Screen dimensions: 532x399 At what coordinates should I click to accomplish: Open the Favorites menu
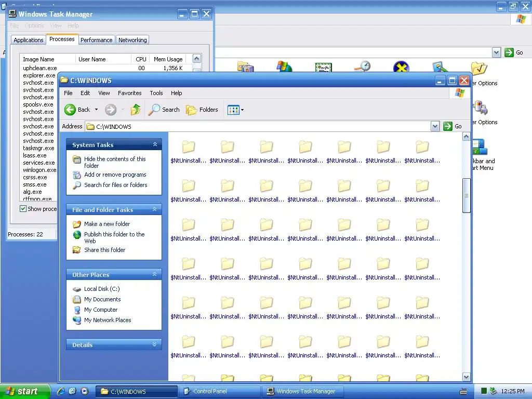pos(129,93)
